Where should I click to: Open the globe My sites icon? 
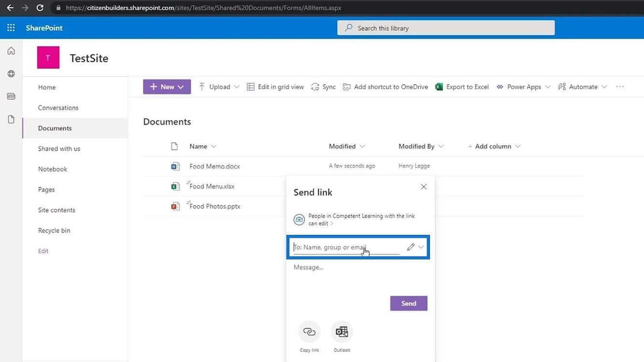tap(11, 74)
